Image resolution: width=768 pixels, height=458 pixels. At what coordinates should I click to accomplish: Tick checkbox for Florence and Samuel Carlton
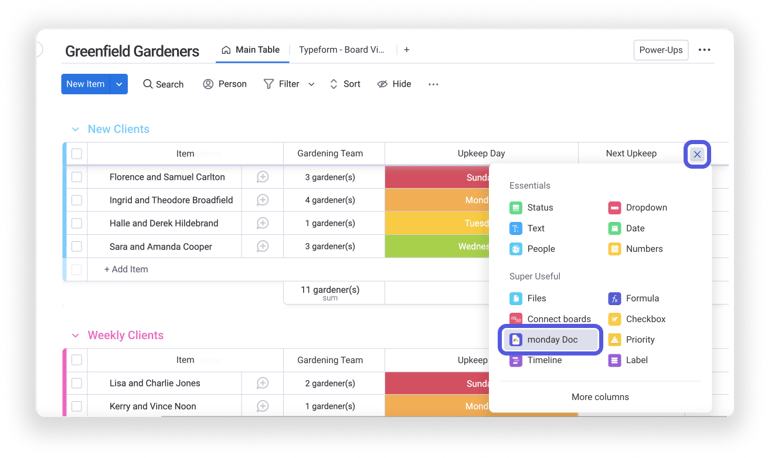point(77,177)
